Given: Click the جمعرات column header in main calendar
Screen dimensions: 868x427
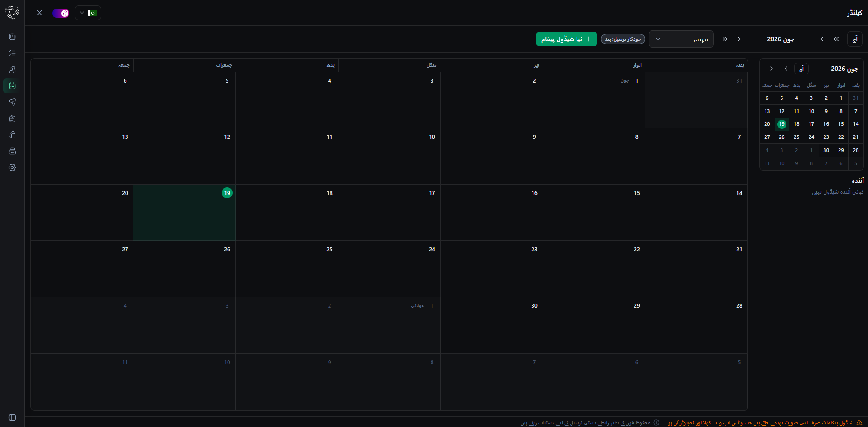Looking at the screenshot, I should click(x=184, y=65).
